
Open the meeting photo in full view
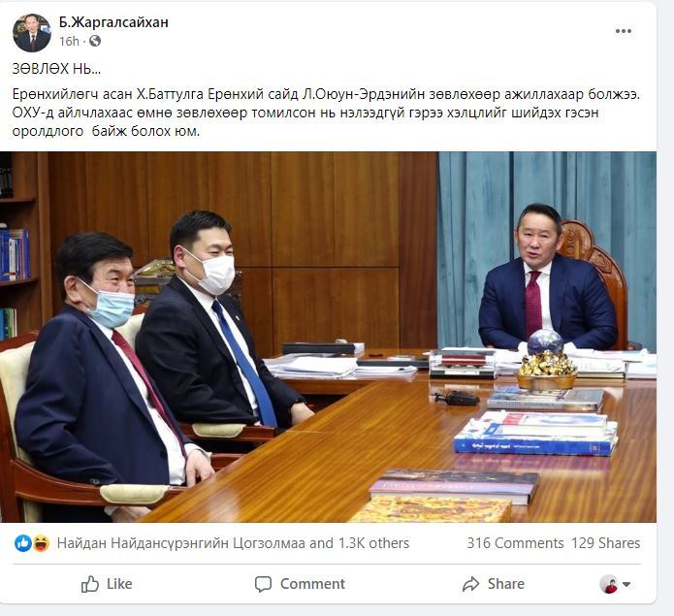pos(328,337)
